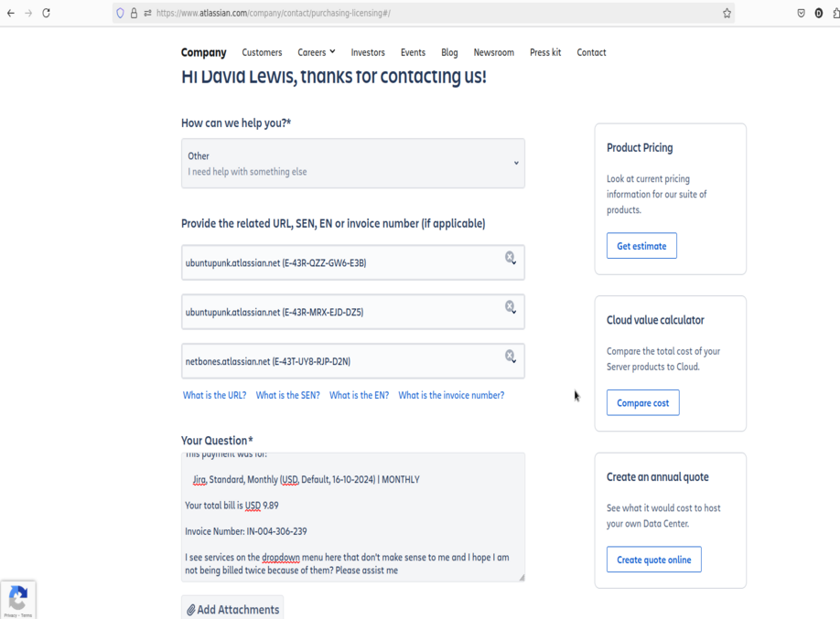The height and width of the screenshot is (619, 840).
Task: Reload the page with the refresh icon
Action: click(x=46, y=14)
